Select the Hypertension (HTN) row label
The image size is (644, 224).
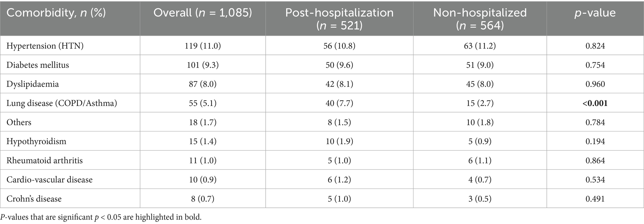click(x=45, y=46)
